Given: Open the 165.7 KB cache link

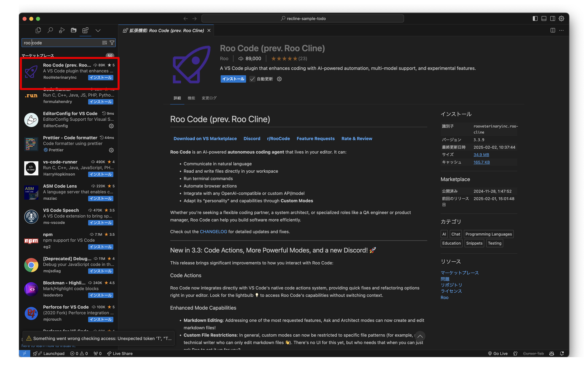Looking at the screenshot, I should click(x=482, y=162).
